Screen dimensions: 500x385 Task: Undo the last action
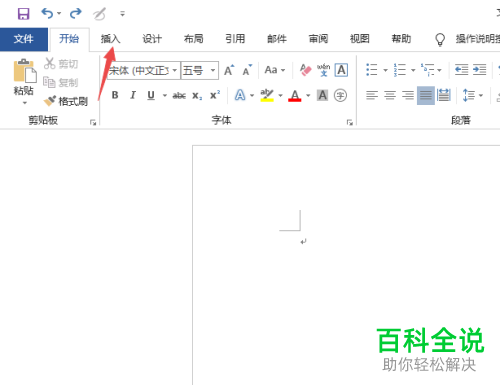click(47, 13)
